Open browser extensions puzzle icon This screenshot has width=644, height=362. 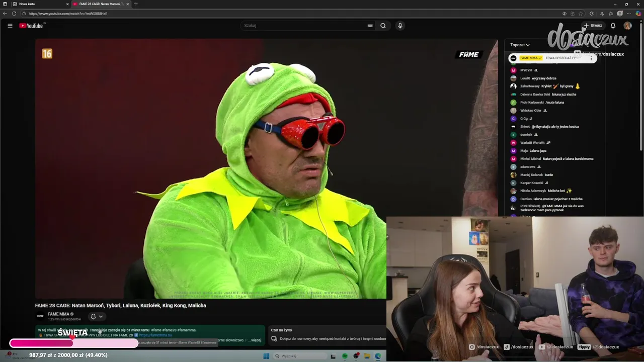[592, 14]
